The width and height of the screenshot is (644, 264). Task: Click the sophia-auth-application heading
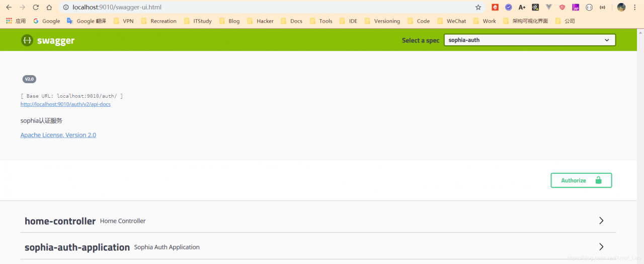[77, 247]
